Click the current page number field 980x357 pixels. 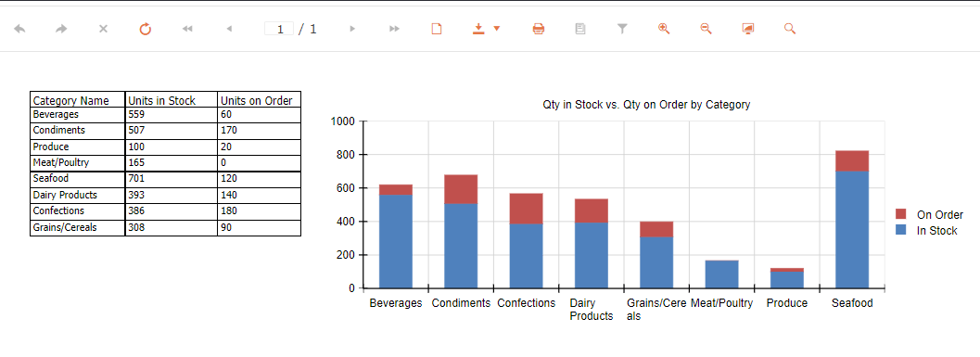tap(279, 29)
